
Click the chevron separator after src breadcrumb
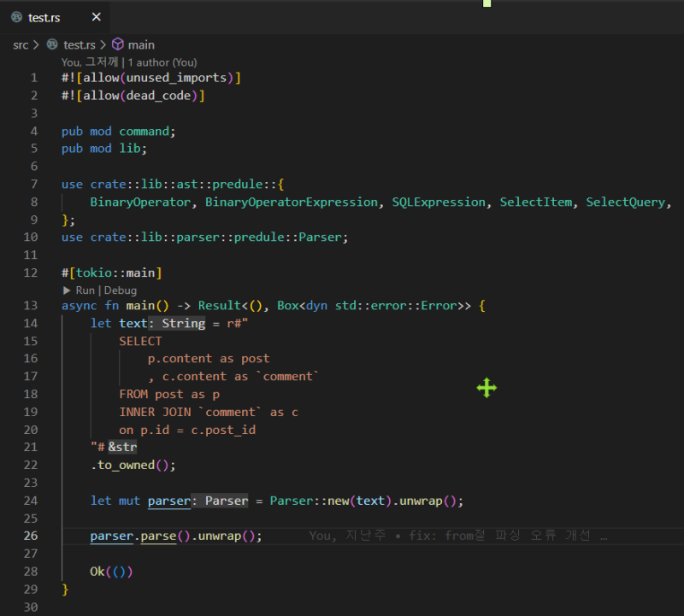coord(36,44)
